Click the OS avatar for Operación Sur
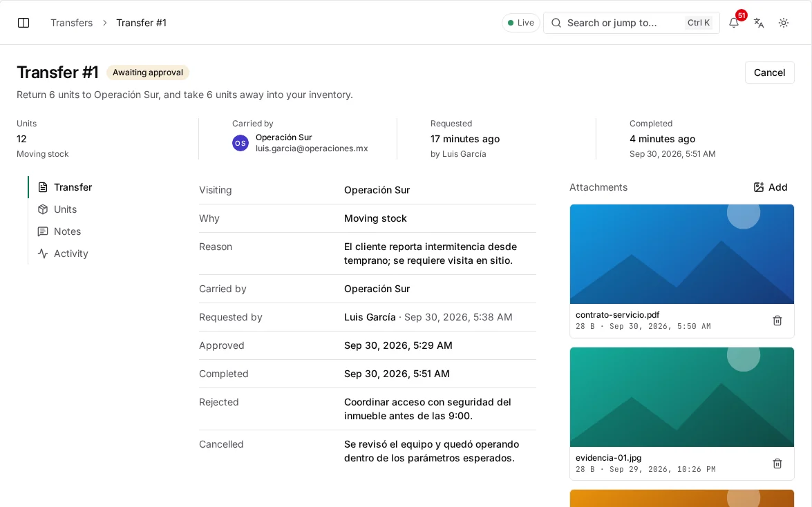This screenshot has height=507, width=812. click(240, 143)
